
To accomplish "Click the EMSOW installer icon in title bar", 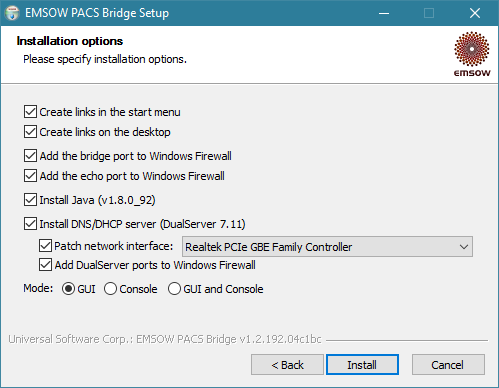I will coord(12,13).
